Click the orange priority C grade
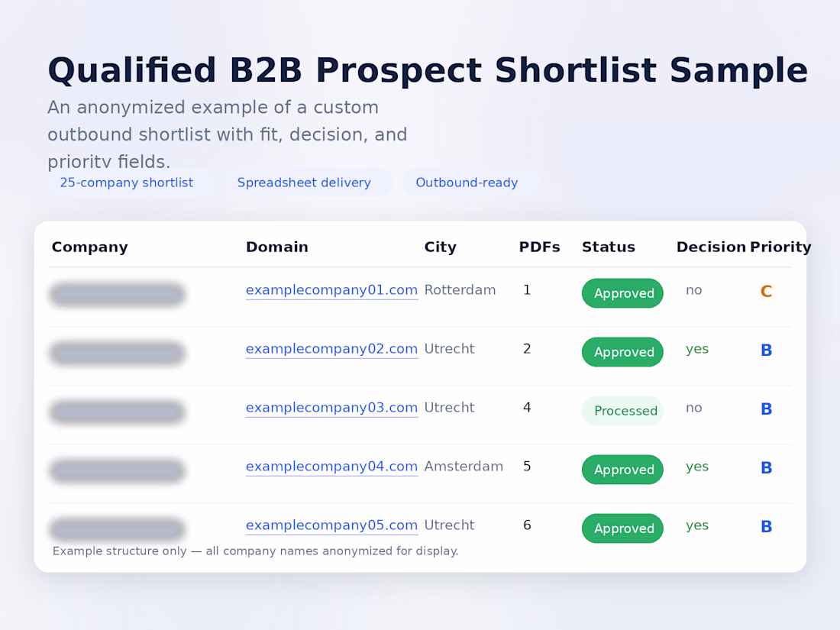The height and width of the screenshot is (630, 840). pos(766,292)
